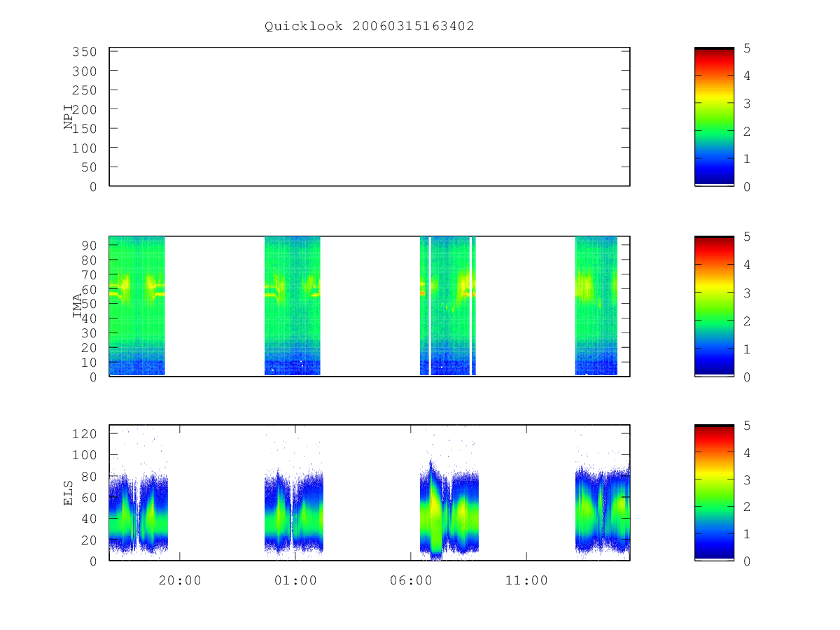Click the IMA data block near 20:00

[137, 306]
